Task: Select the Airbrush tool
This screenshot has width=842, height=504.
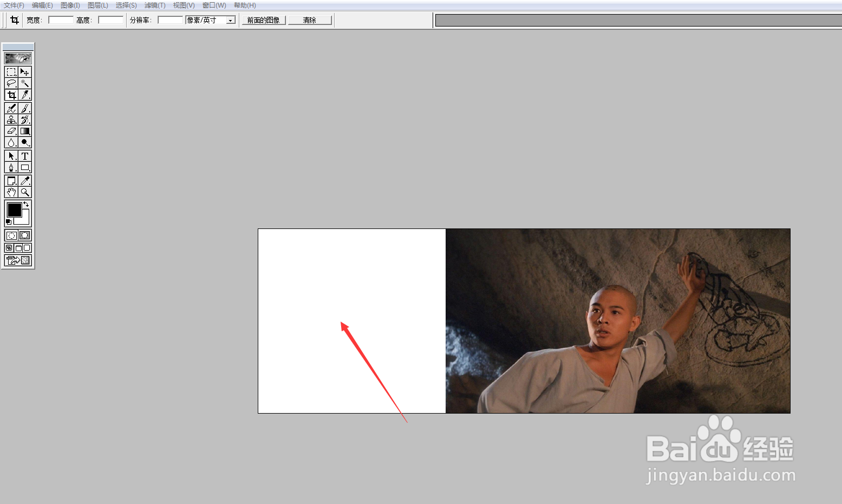Action: click(x=11, y=108)
